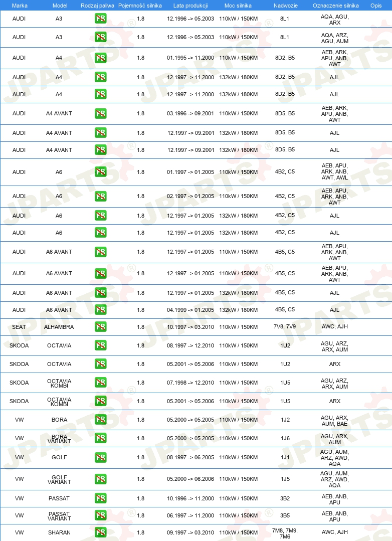Select date range '06.1997 -> 11.2000'
Image resolution: width=392 pixels, height=541 pixels.
(x=190, y=515)
